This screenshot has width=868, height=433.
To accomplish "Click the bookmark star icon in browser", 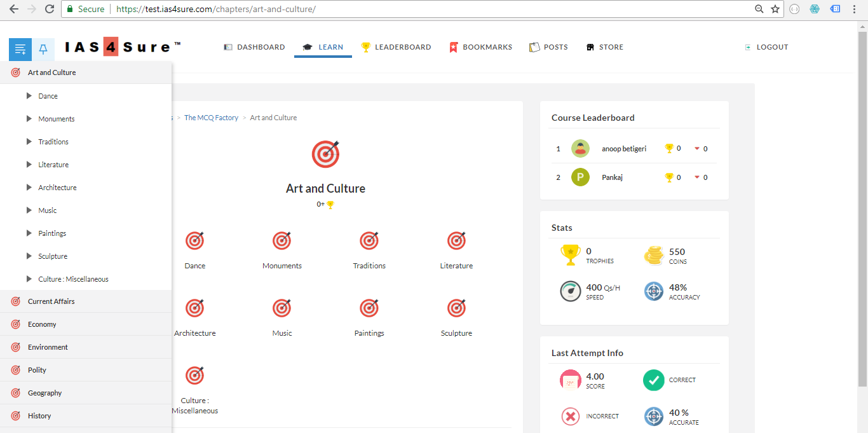I will click(x=775, y=9).
